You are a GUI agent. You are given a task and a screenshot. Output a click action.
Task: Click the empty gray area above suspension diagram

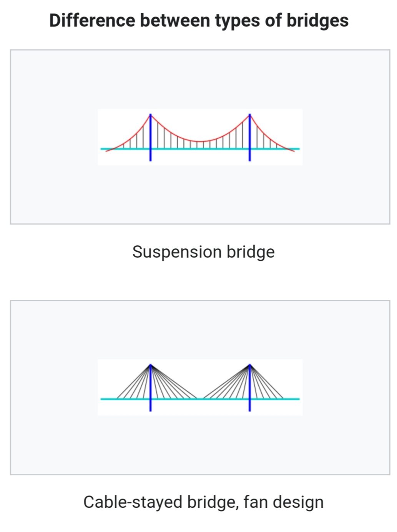[200, 80]
